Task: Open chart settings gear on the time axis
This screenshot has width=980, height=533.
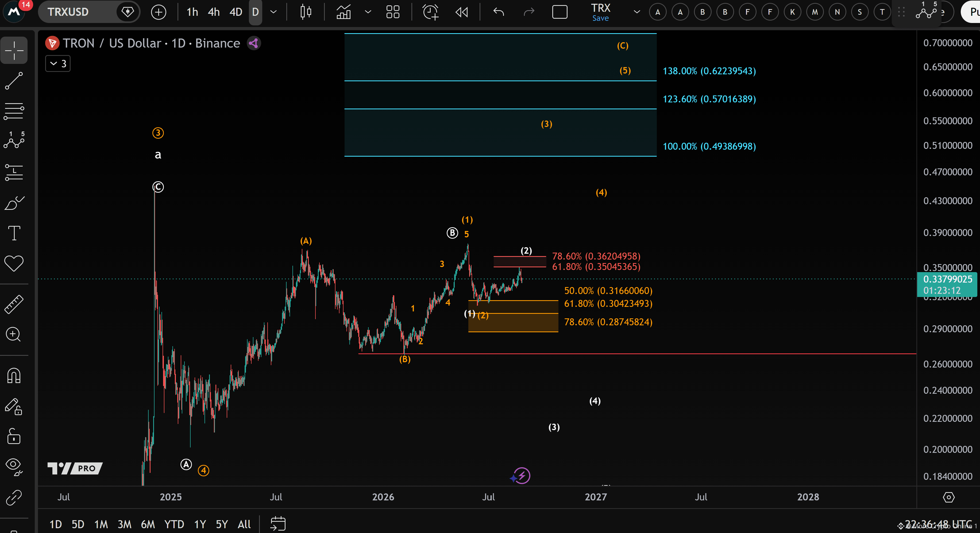Action: click(948, 497)
